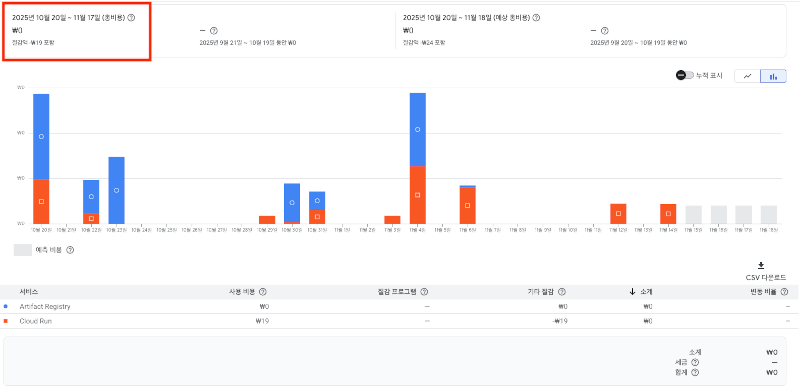Open help for 기타 절감 column
Image resolution: width=800 pixels, height=390 pixels.
coord(562,292)
